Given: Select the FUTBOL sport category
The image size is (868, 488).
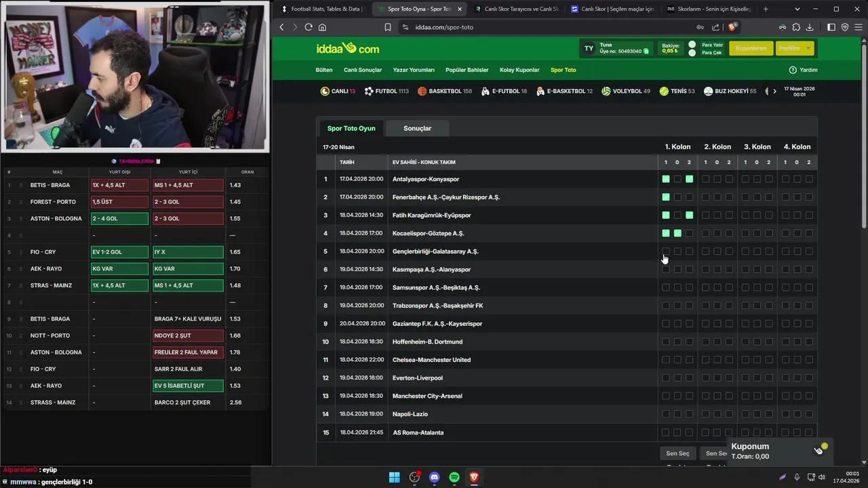Looking at the screenshot, I should tap(387, 91).
